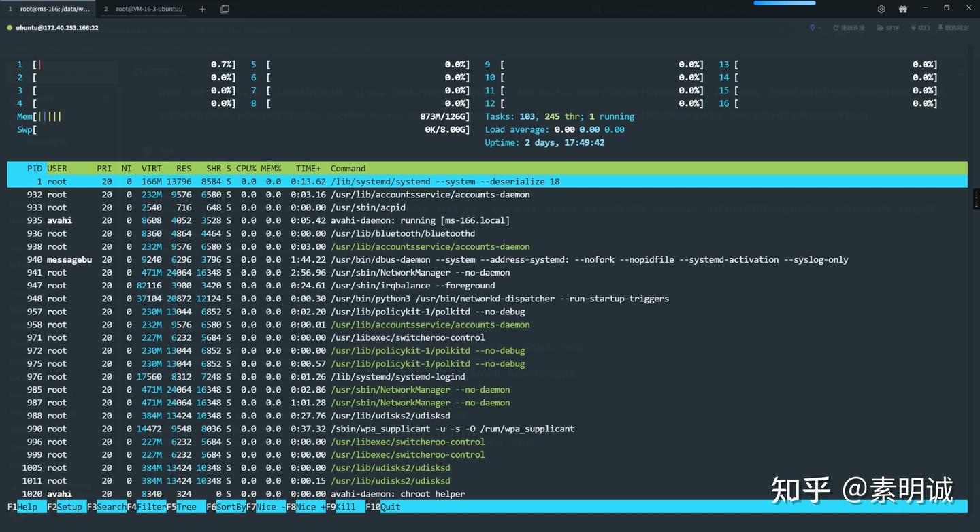Select networkd-dispatcher process PID 948
The image size is (980, 532).
pos(487,299)
